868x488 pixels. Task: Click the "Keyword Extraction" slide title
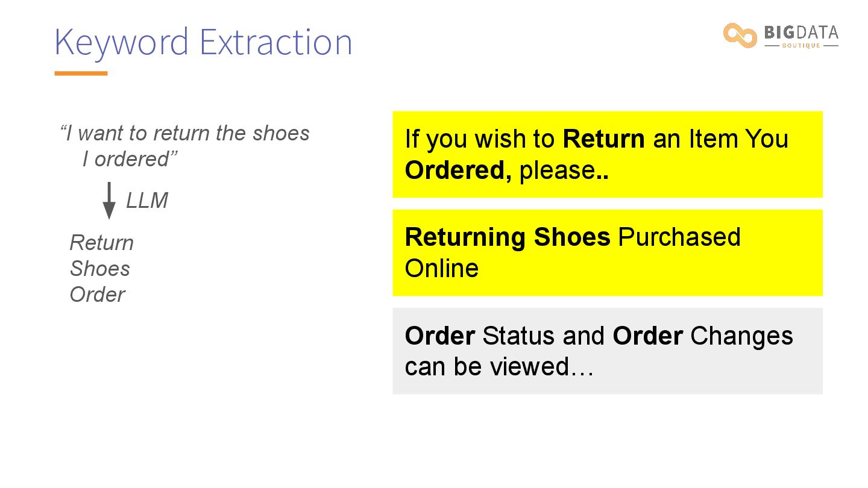pyautogui.click(x=203, y=42)
